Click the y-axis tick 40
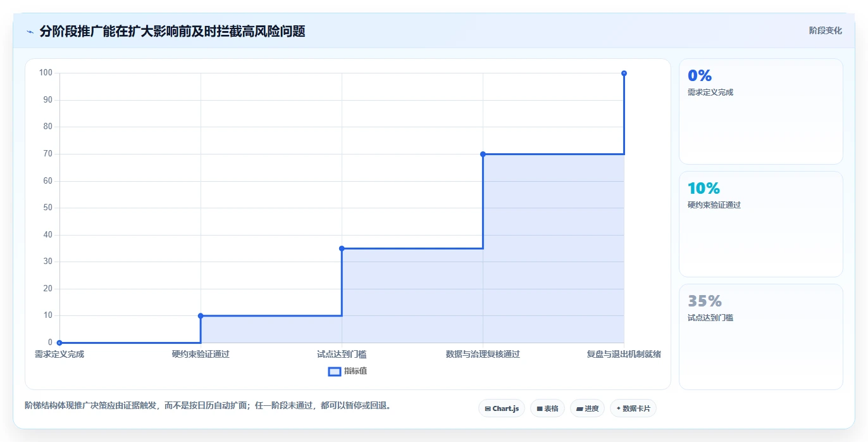868x442 pixels. pyautogui.click(x=47, y=235)
